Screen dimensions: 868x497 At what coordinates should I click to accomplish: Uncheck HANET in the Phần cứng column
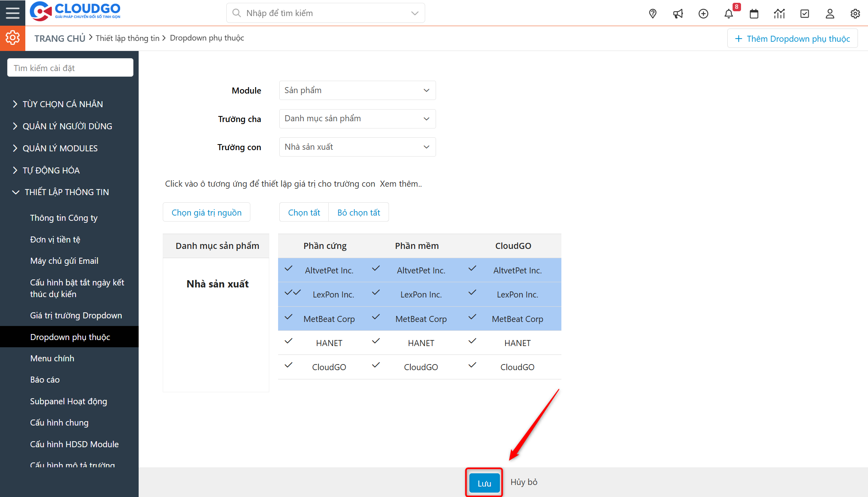[288, 342]
